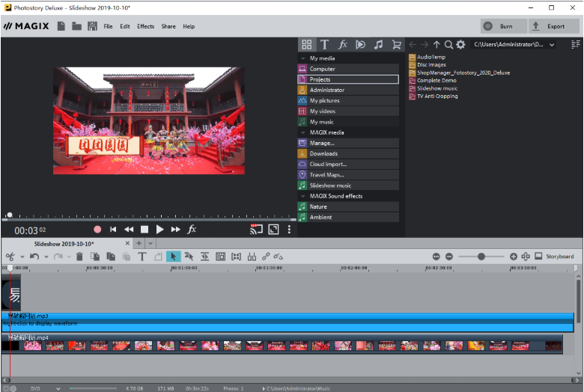Open the File menu
Image resolution: width=584 pixels, height=392 pixels.
tap(108, 26)
